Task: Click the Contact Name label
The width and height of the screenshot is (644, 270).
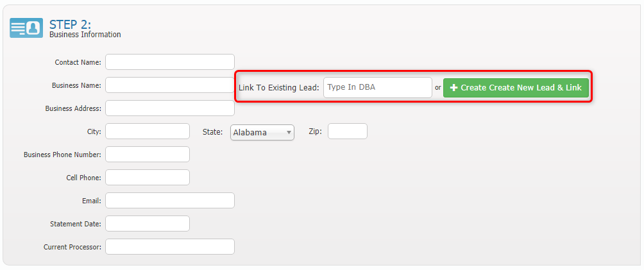Action: (x=78, y=62)
